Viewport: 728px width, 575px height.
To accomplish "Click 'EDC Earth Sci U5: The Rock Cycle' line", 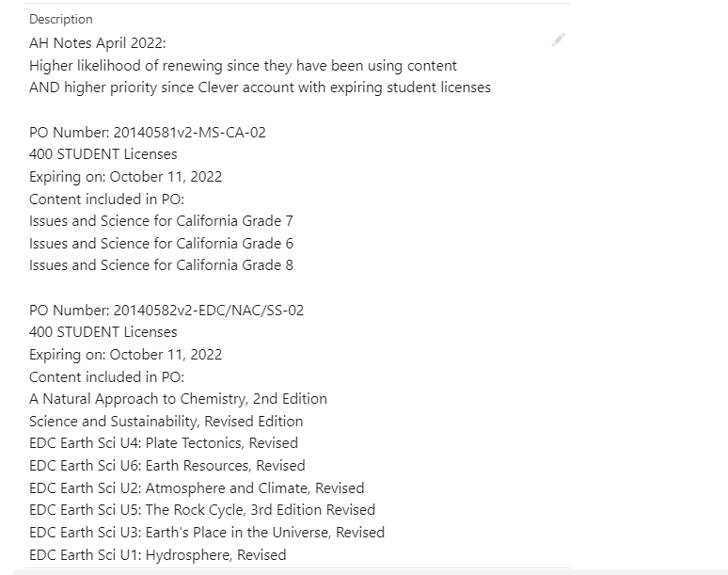I will [x=202, y=510].
